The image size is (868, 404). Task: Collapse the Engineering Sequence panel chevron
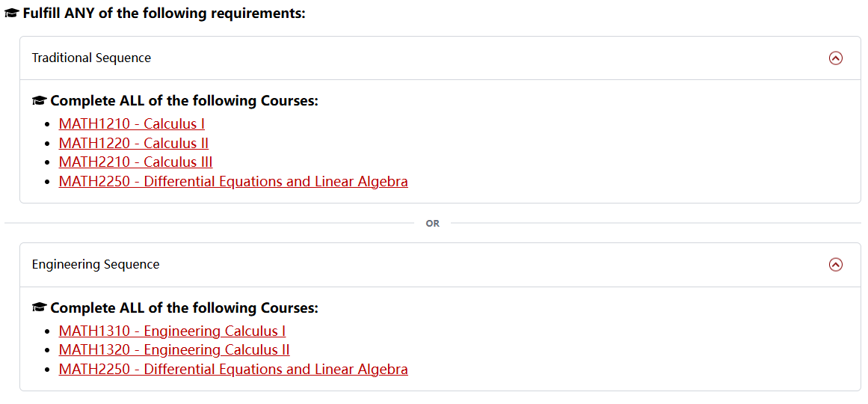tap(836, 264)
